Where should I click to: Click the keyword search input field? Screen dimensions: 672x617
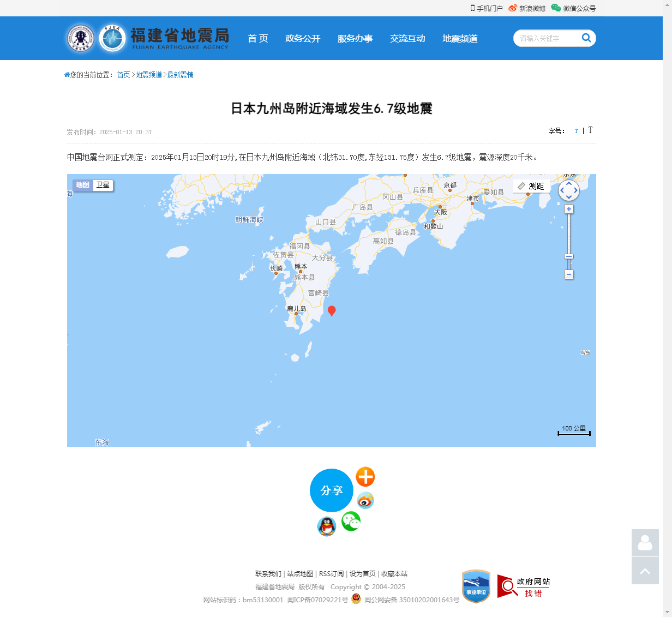(548, 38)
